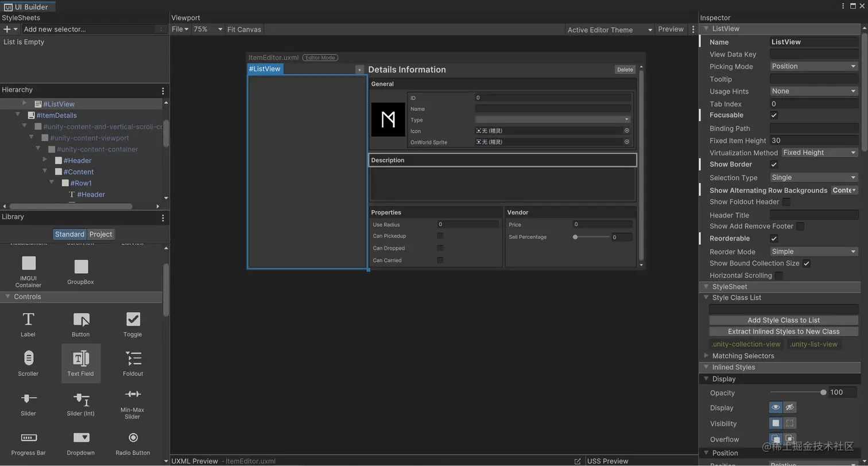The width and height of the screenshot is (868, 466).
Task: Open the Selection Type dropdown
Action: pos(813,178)
